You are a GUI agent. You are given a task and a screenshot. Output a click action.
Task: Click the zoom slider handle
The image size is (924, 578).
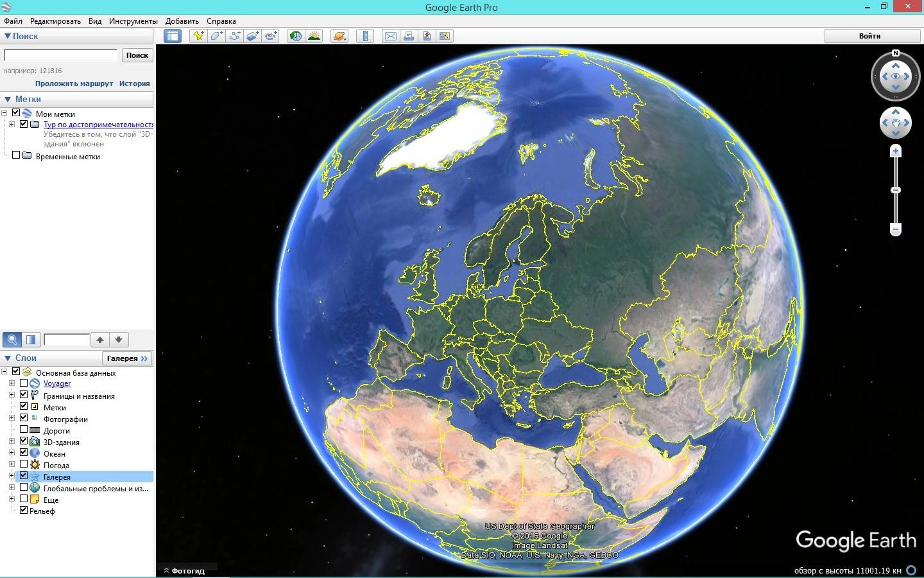tap(896, 190)
